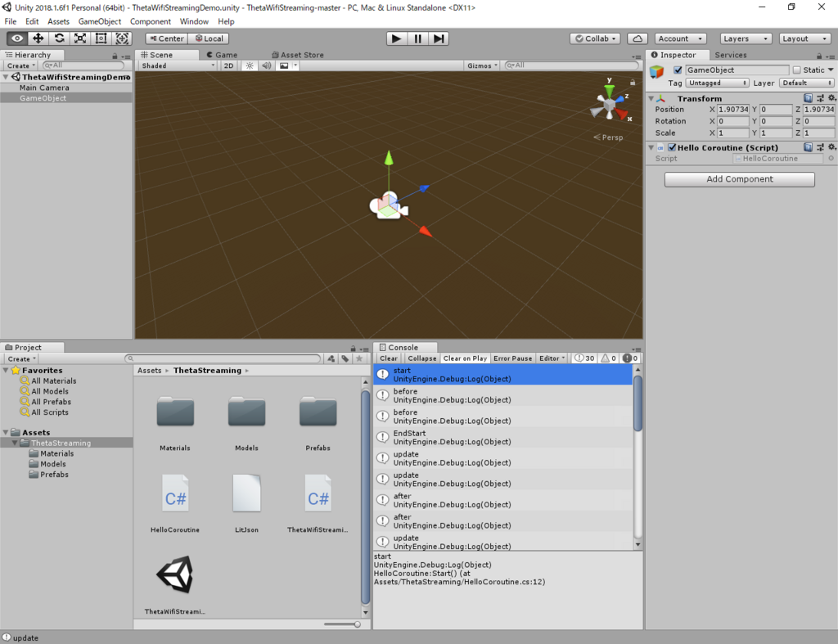Click search by label icon in Project
Screen dimensions: 838x644
(345, 358)
